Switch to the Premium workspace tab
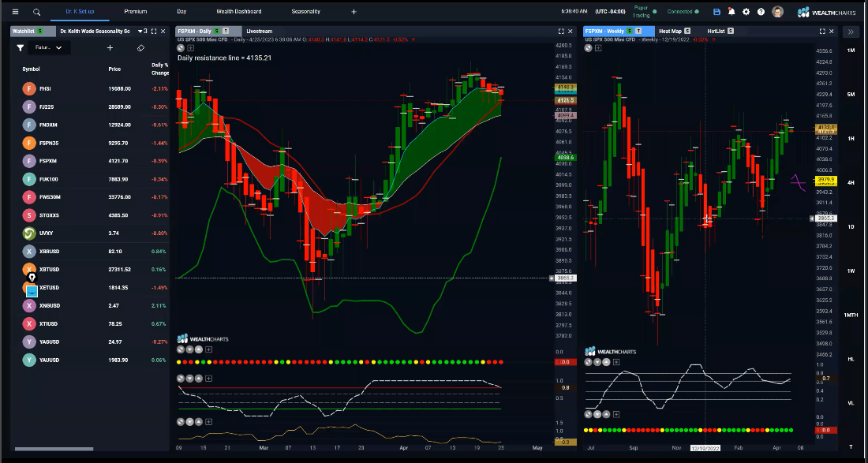This screenshot has height=463, width=868. click(x=136, y=12)
